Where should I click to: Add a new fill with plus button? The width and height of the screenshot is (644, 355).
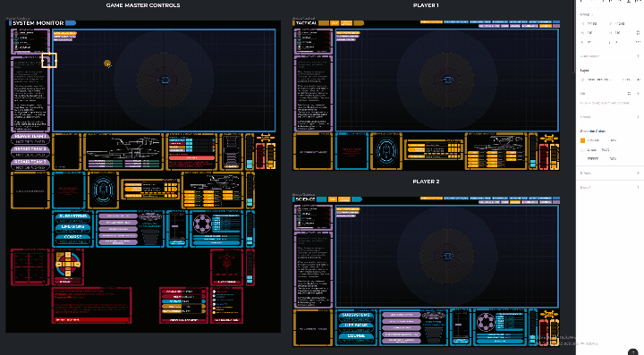coord(639,94)
